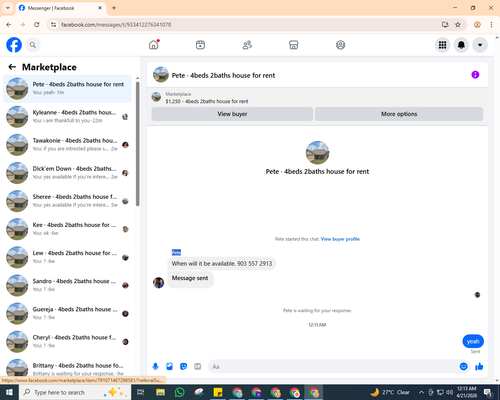Reload the page with the refresh icon

pos(37,25)
